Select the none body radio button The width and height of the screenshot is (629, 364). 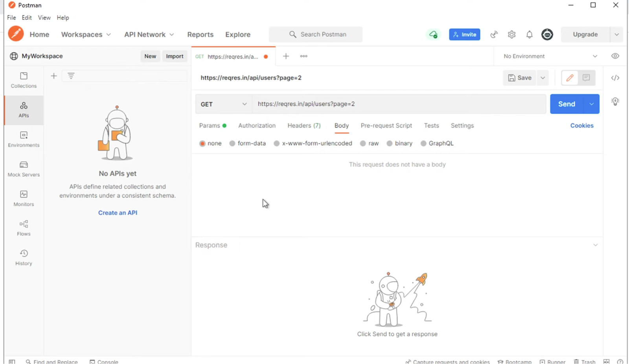202,143
